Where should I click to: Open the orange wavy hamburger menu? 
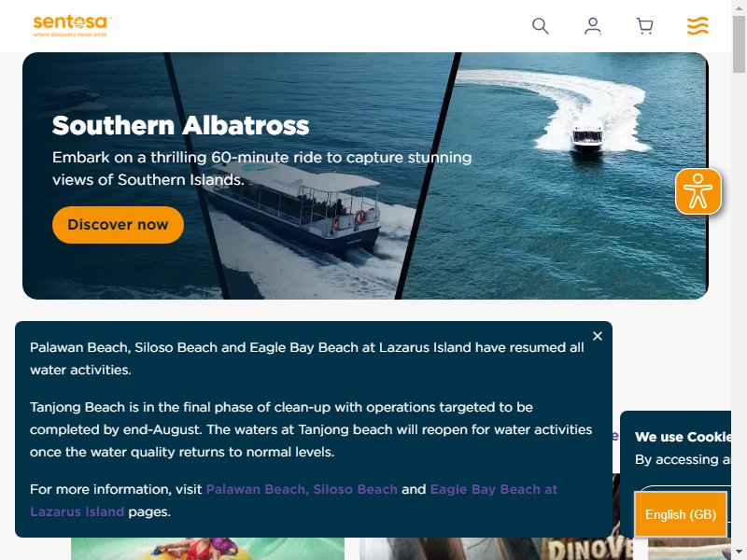tap(698, 26)
